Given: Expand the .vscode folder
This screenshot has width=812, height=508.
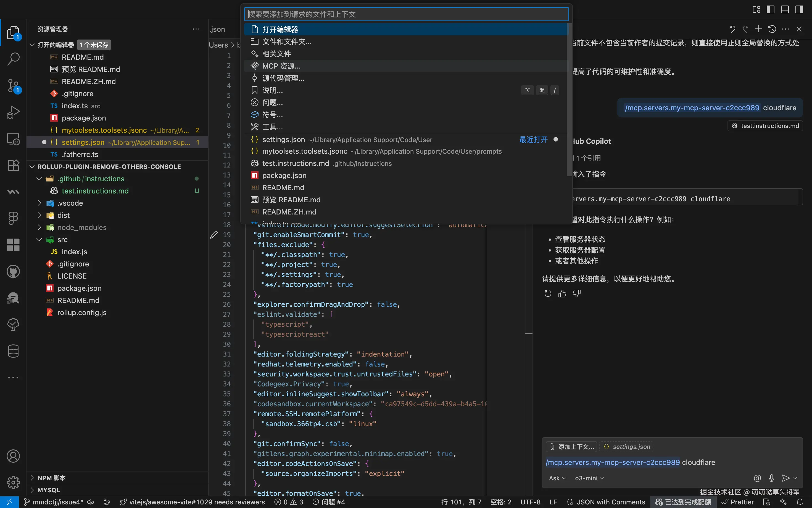Looking at the screenshot, I should [70, 203].
